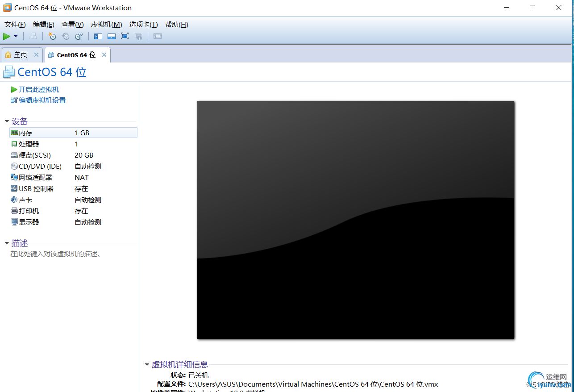Click the 20 GB hard disk value
This screenshot has height=392, width=574.
click(x=84, y=155)
